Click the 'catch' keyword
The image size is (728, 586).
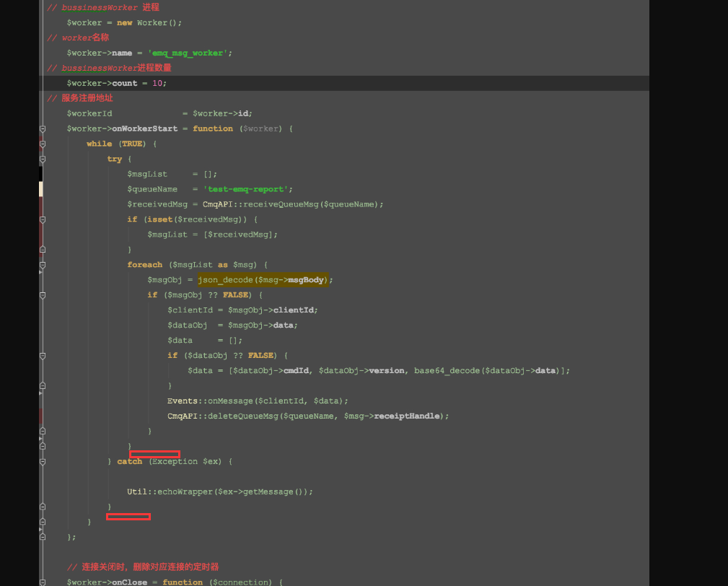[130, 462]
